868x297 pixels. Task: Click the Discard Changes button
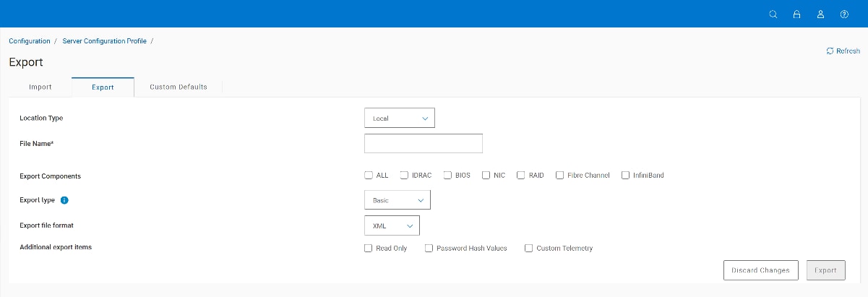click(x=761, y=270)
